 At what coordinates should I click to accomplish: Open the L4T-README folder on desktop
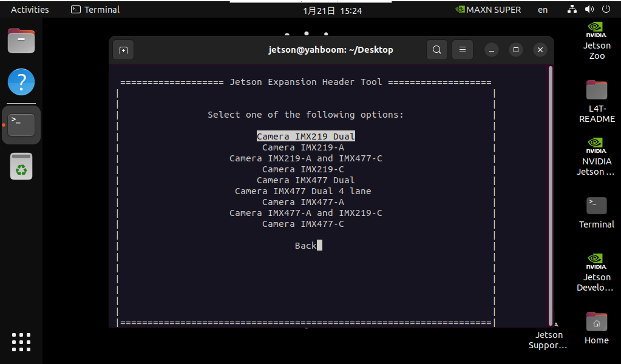(597, 102)
